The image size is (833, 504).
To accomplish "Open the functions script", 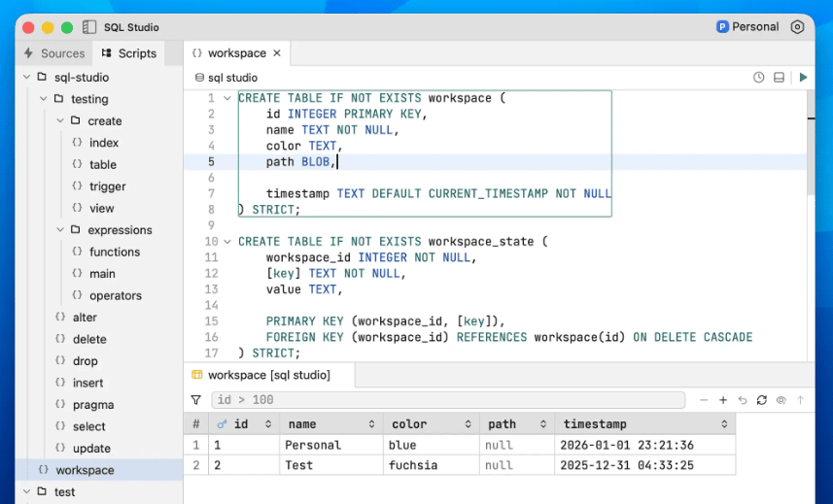I will [115, 252].
